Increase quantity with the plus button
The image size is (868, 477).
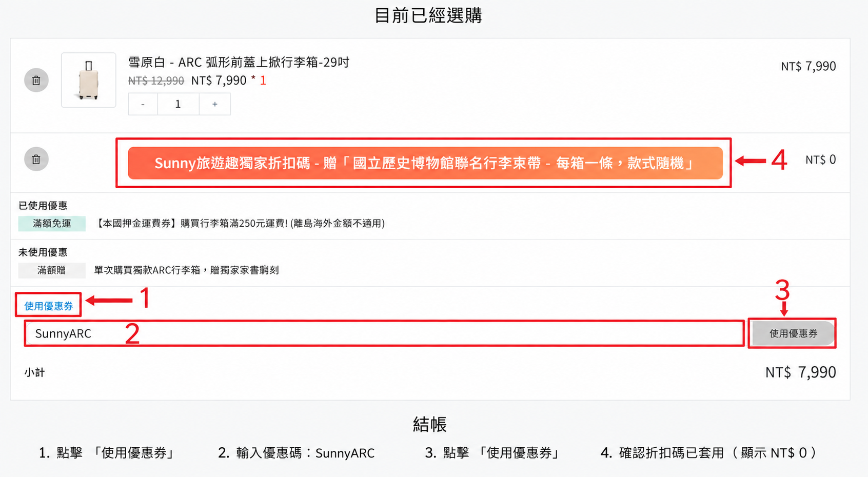click(215, 104)
